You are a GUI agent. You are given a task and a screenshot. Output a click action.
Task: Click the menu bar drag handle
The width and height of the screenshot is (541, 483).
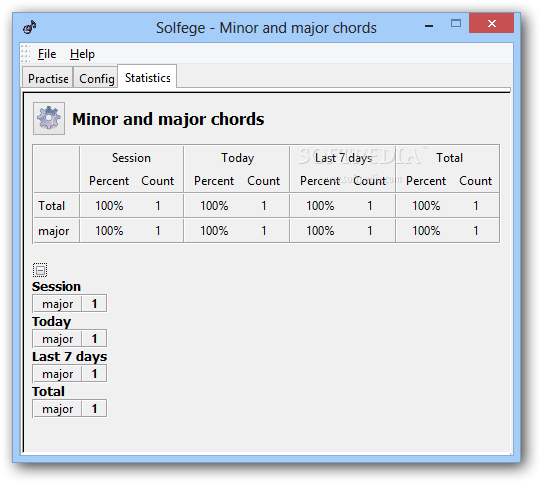tap(25, 54)
